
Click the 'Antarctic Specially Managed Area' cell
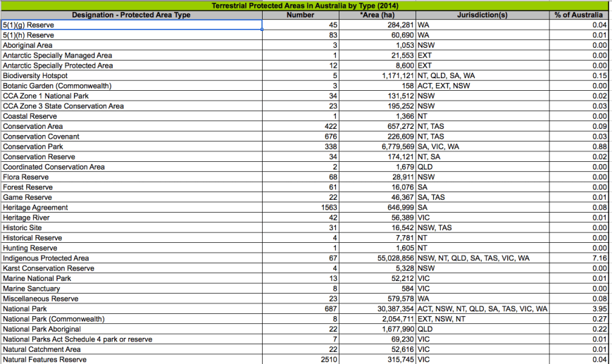point(131,55)
